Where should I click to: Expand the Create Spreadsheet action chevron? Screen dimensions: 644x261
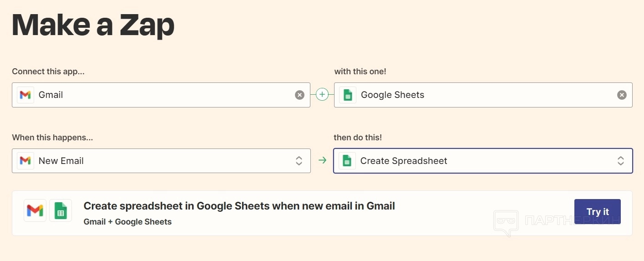point(621,161)
